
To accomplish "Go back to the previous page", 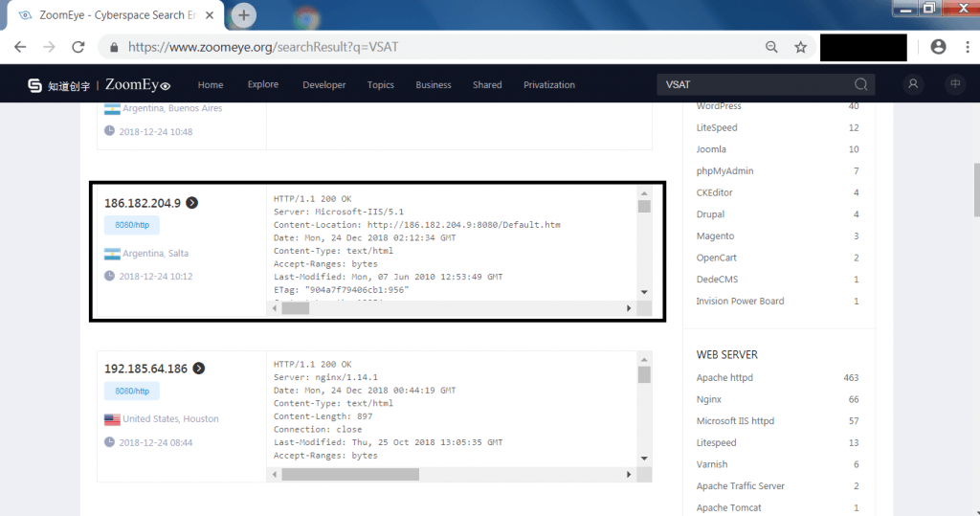I will 20,47.
